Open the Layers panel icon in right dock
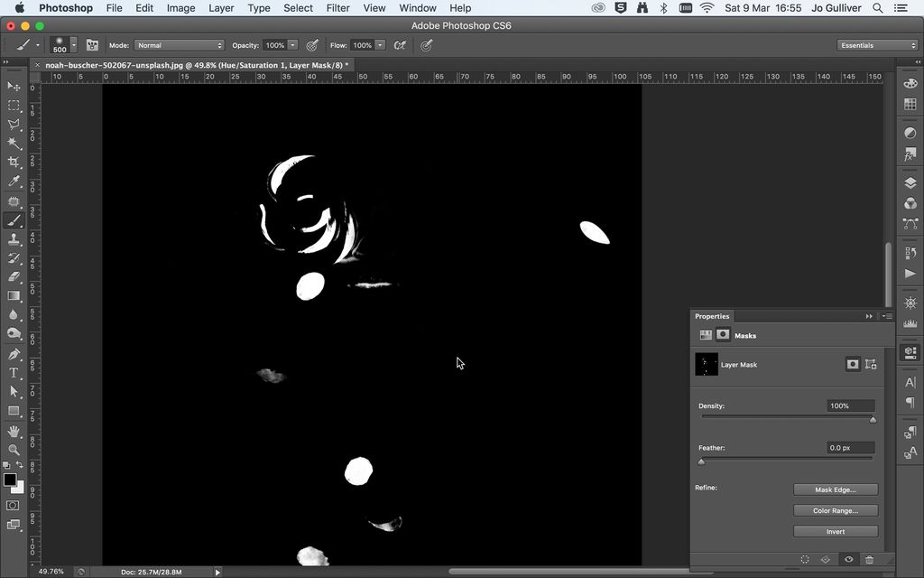Image resolution: width=924 pixels, height=578 pixels. coord(910,182)
